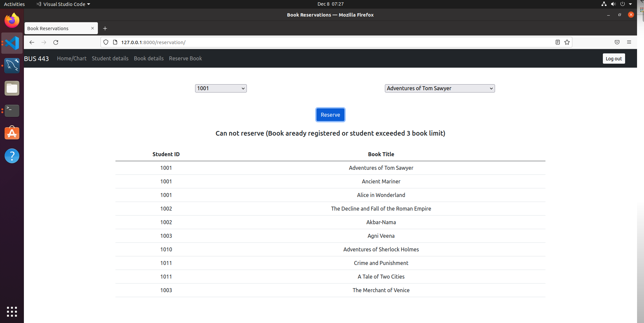The width and height of the screenshot is (644, 323).
Task: Click the volume indicator in the top bar
Action: click(613, 4)
